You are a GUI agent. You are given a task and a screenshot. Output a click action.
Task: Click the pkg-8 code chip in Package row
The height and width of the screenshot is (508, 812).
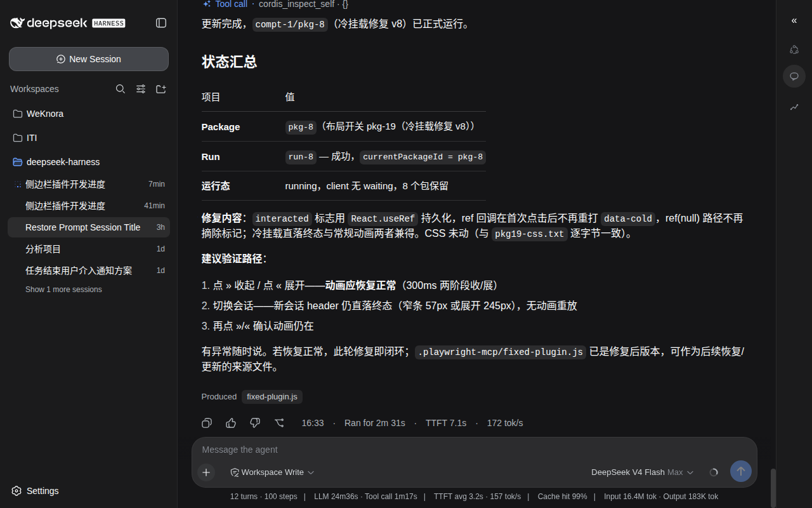(x=301, y=127)
